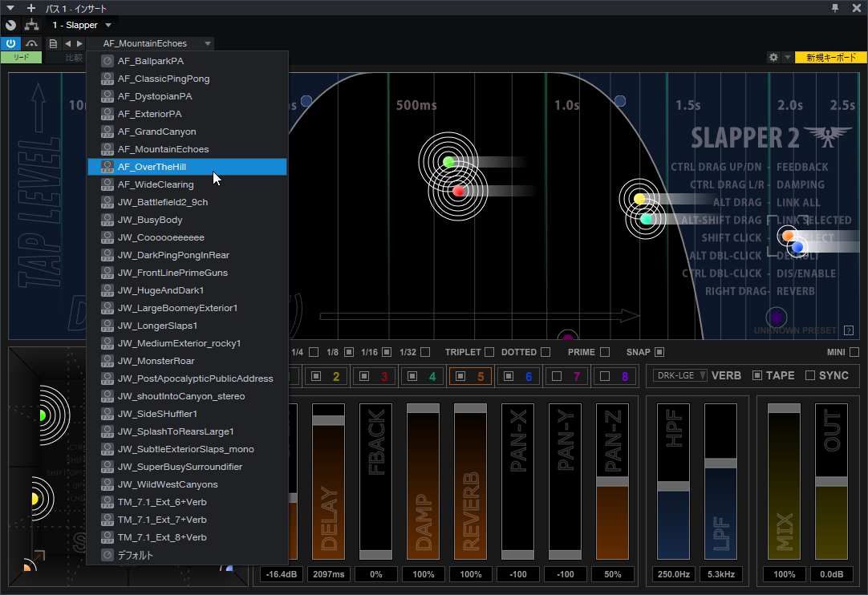Click the knob icon beside デフォルト
Image resolution: width=868 pixels, height=595 pixels.
pyautogui.click(x=107, y=555)
